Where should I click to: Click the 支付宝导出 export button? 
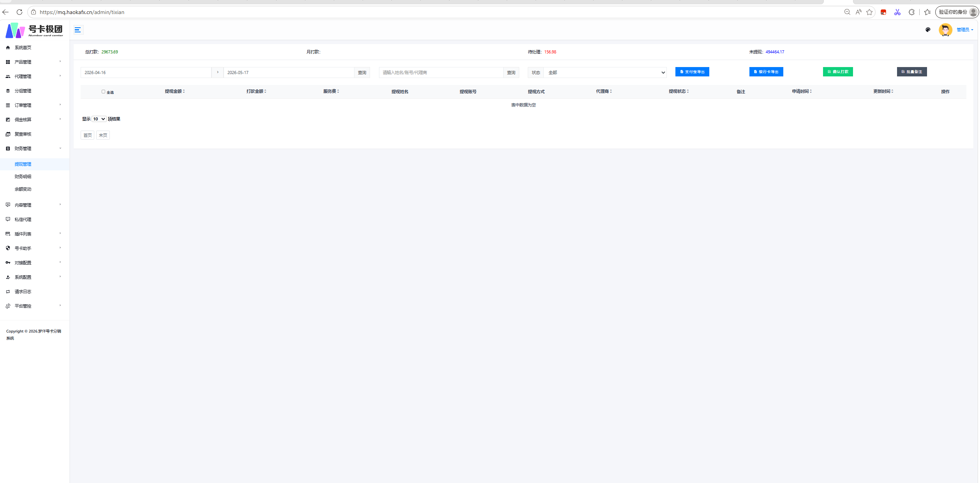(692, 72)
